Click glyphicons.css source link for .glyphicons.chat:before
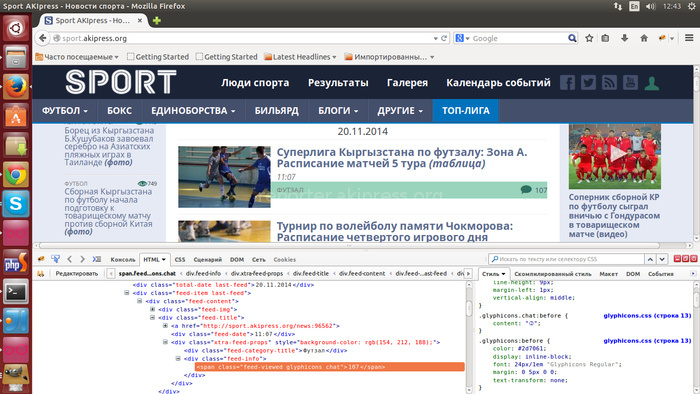Viewport: 700px width, 394px height. pos(647,315)
